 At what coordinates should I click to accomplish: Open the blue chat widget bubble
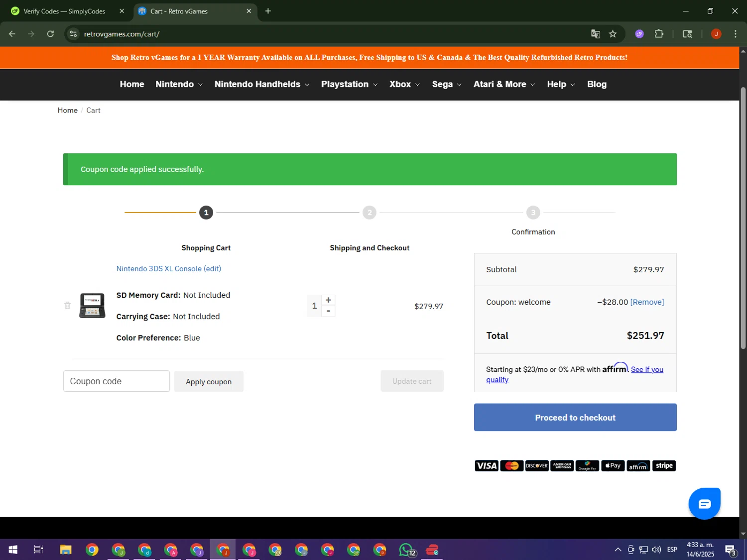704,504
